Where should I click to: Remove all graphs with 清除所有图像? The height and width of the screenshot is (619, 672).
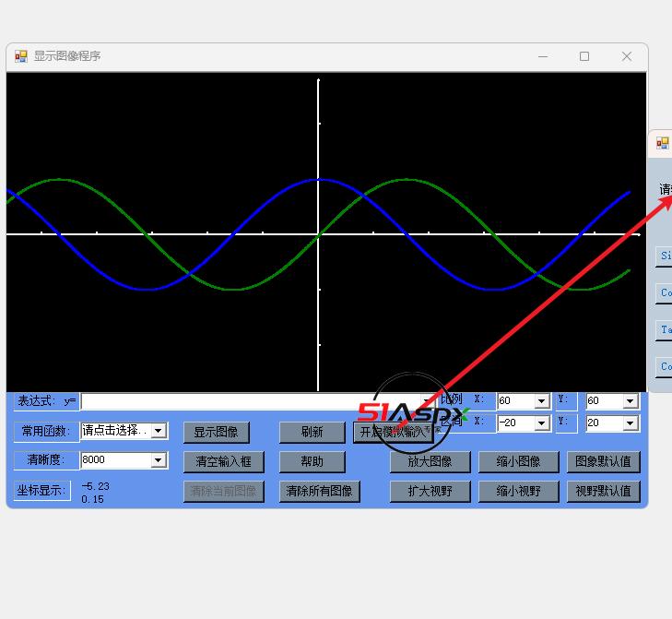[x=319, y=491]
